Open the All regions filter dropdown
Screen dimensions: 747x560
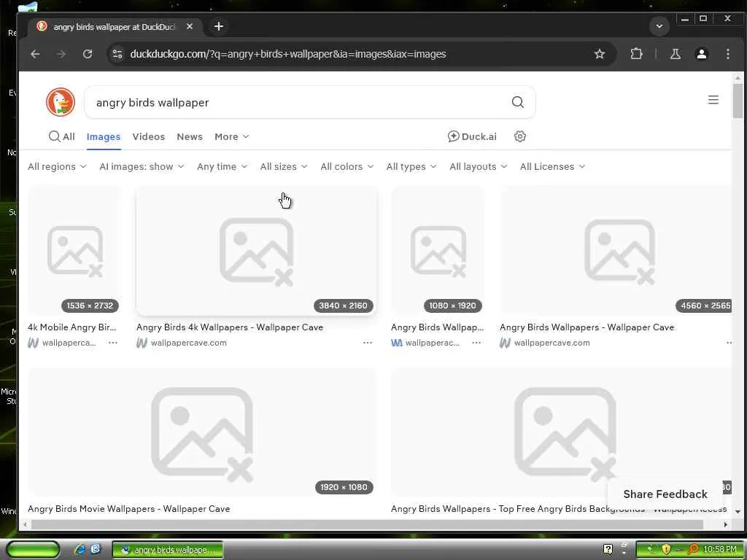pos(57,167)
